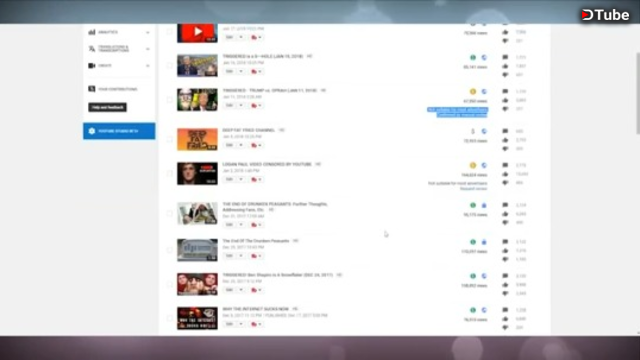Open comments icon for Further Thoughts video
Screen dimensions: 640x360
point(505,205)
